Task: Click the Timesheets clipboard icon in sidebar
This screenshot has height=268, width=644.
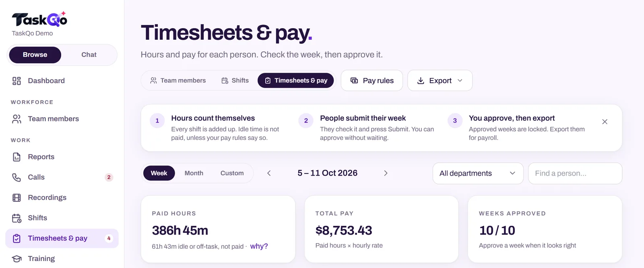Action: click(x=17, y=238)
